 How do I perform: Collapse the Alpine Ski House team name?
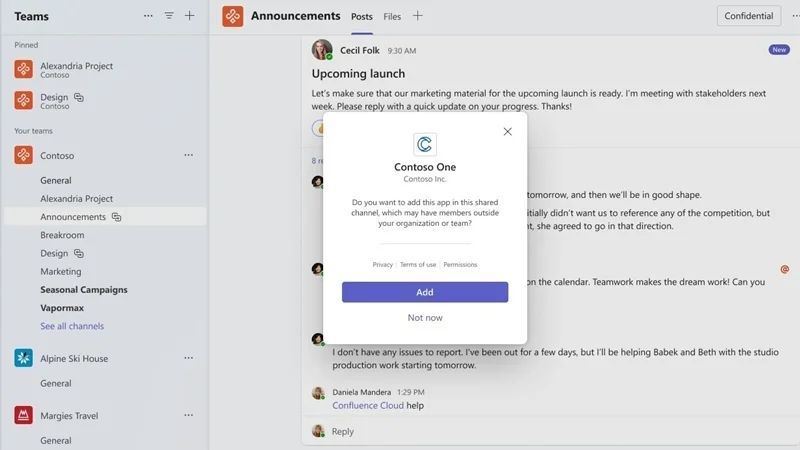pos(74,359)
